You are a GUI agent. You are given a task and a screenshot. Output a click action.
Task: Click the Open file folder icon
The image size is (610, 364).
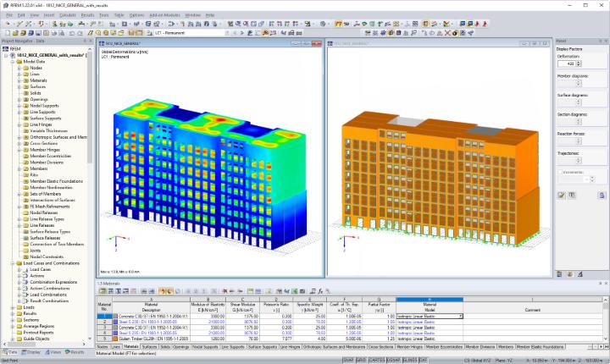point(16,33)
